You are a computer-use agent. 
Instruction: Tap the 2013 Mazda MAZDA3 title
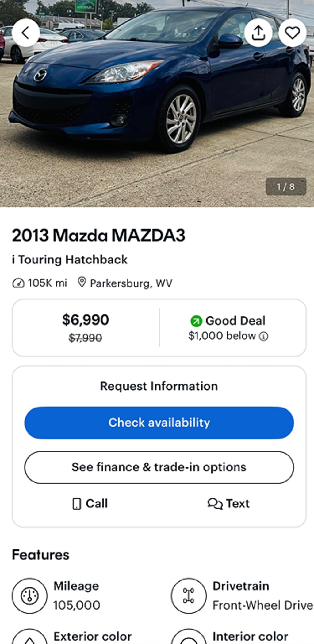(x=98, y=236)
